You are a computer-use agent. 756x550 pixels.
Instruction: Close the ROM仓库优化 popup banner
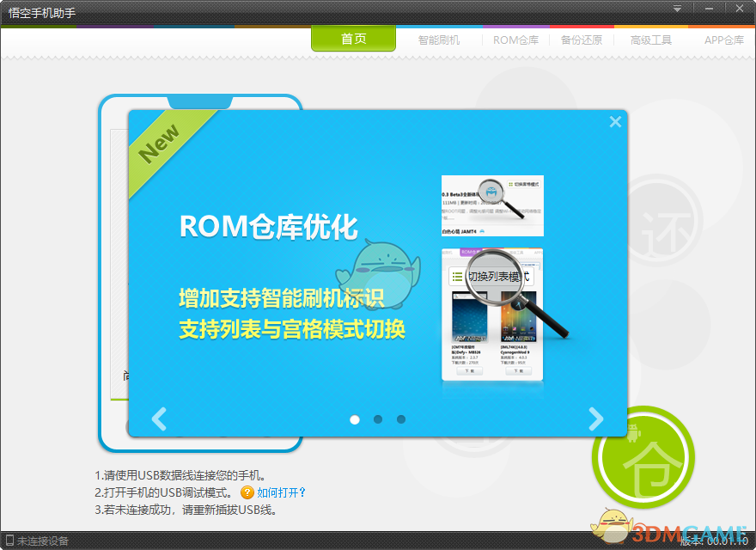coord(615,121)
